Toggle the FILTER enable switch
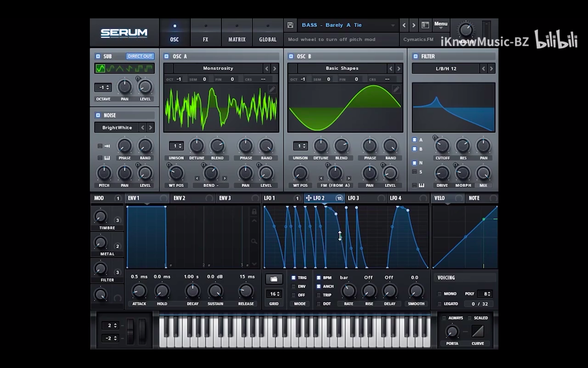The width and height of the screenshot is (588, 368). click(415, 56)
